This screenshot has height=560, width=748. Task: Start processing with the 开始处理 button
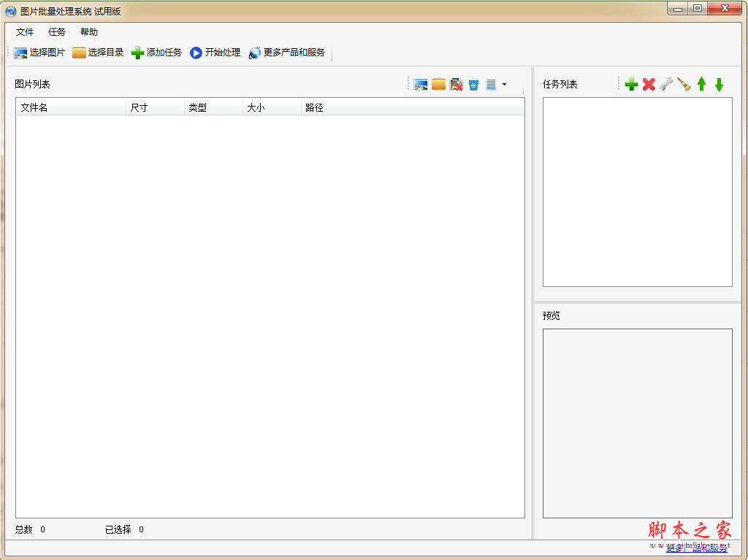(x=215, y=52)
